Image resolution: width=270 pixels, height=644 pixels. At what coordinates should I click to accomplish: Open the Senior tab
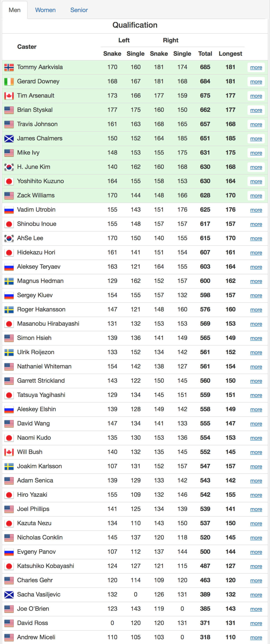[x=79, y=10]
